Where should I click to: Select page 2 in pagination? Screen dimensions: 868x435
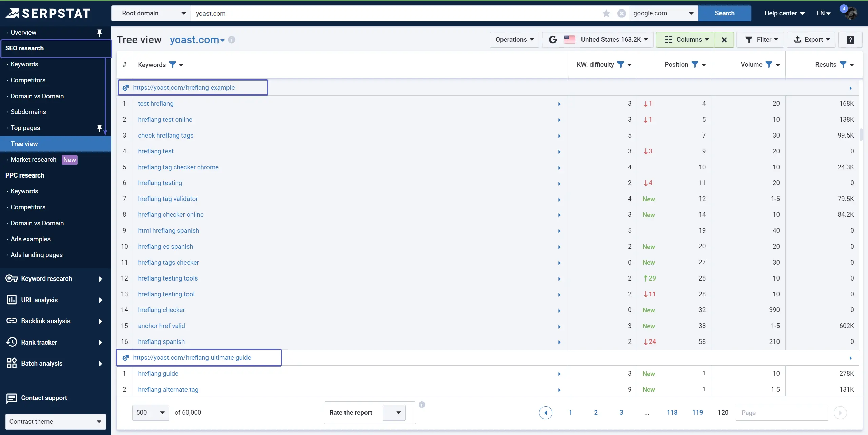pyautogui.click(x=595, y=412)
